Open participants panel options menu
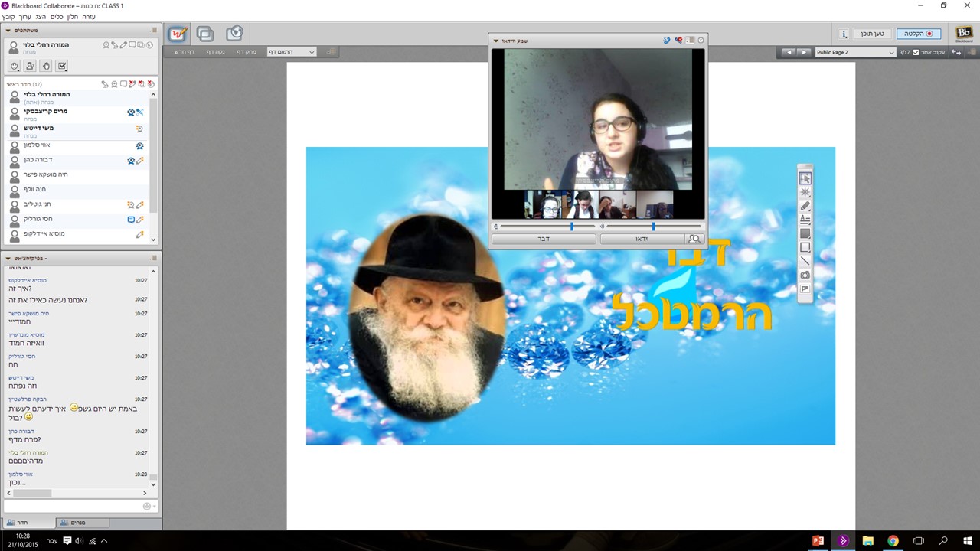Viewport: 980px width, 551px height. (153, 30)
